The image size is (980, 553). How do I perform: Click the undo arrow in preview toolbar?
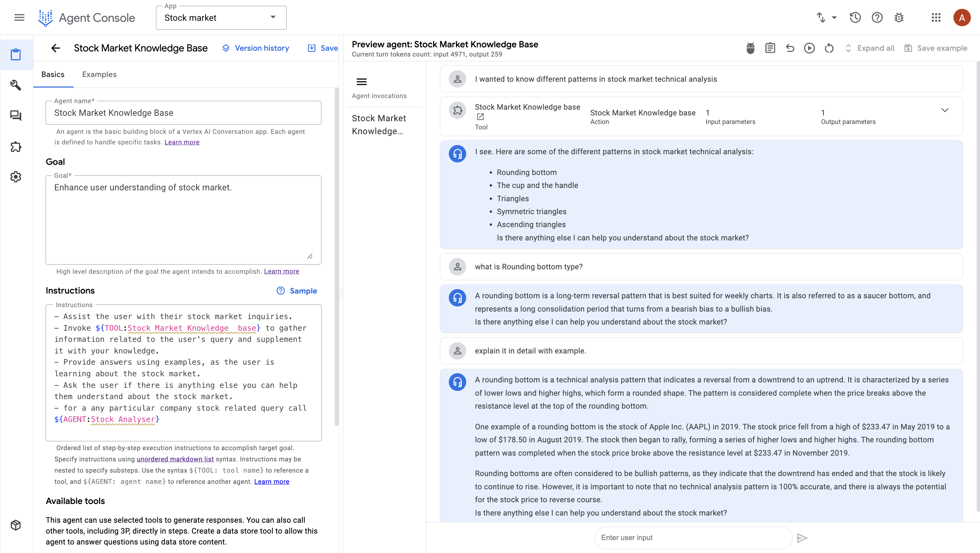click(x=790, y=48)
